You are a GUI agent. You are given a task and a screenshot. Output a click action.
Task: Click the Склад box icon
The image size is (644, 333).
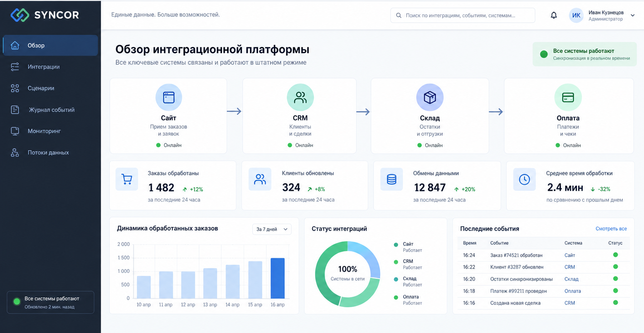pos(430,97)
